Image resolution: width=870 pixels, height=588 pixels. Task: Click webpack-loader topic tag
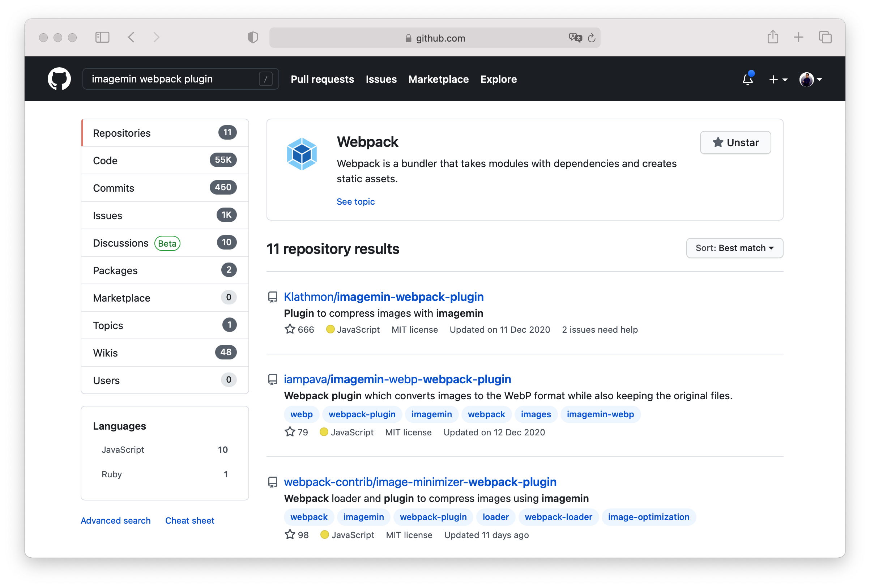[x=558, y=517]
